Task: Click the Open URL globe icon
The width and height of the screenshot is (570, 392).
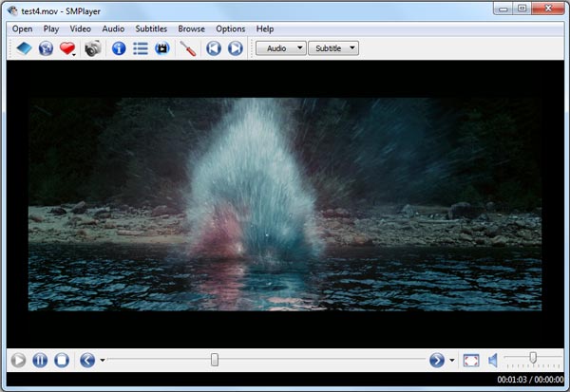Action: (x=45, y=48)
